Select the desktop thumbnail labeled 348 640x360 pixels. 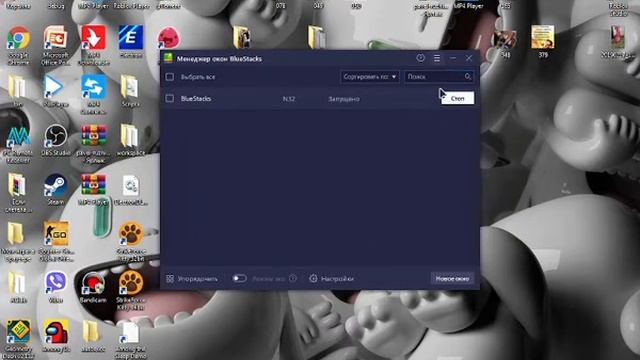click(x=505, y=40)
